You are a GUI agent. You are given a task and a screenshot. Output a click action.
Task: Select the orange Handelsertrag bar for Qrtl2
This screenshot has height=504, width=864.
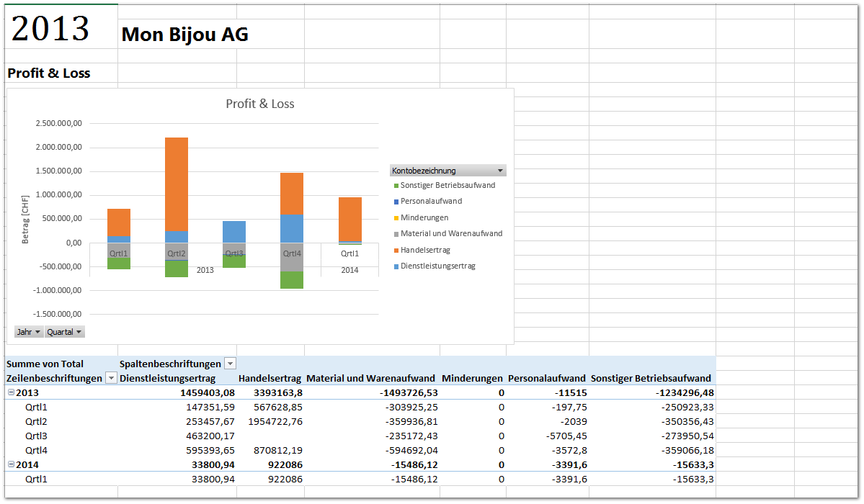click(177, 184)
